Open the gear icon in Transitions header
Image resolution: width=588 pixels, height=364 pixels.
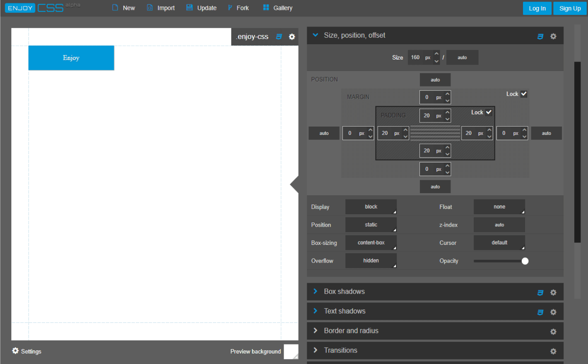tap(553, 351)
